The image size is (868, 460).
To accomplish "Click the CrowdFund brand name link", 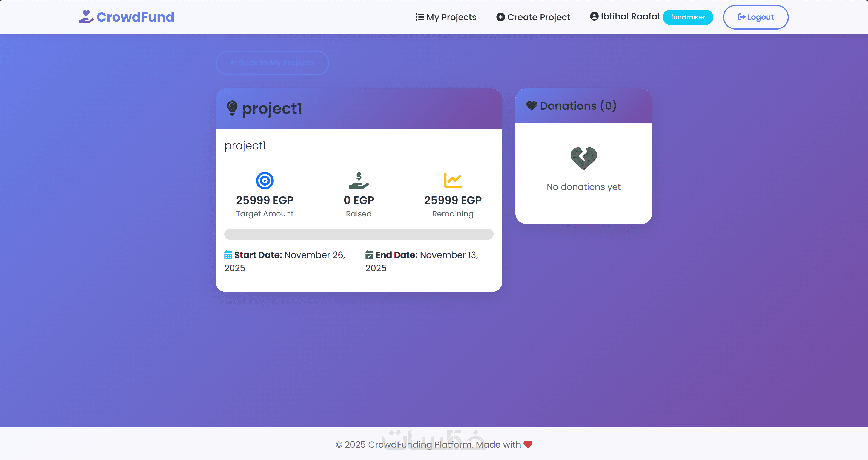I will [x=135, y=17].
